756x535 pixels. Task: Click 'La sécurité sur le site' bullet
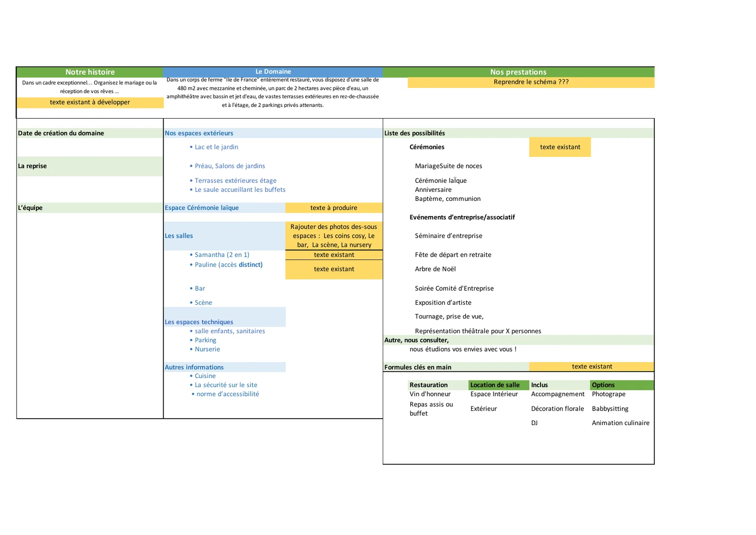[223, 385]
